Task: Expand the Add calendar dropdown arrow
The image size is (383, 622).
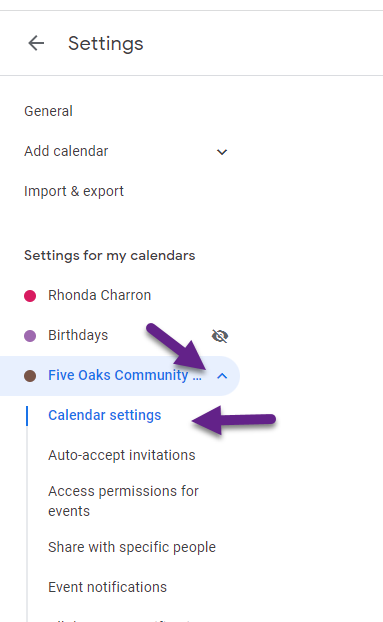Action: click(222, 152)
